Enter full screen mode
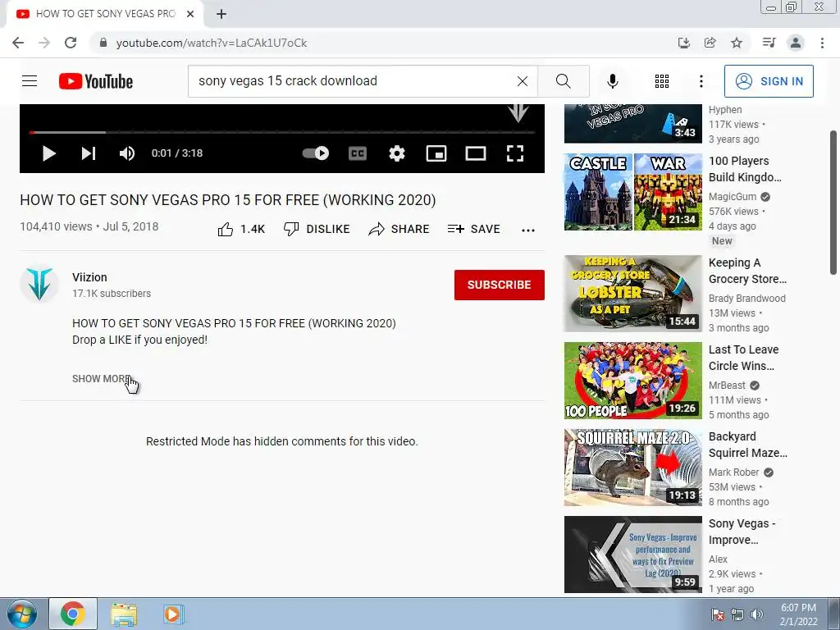840x630 pixels. 515,153
